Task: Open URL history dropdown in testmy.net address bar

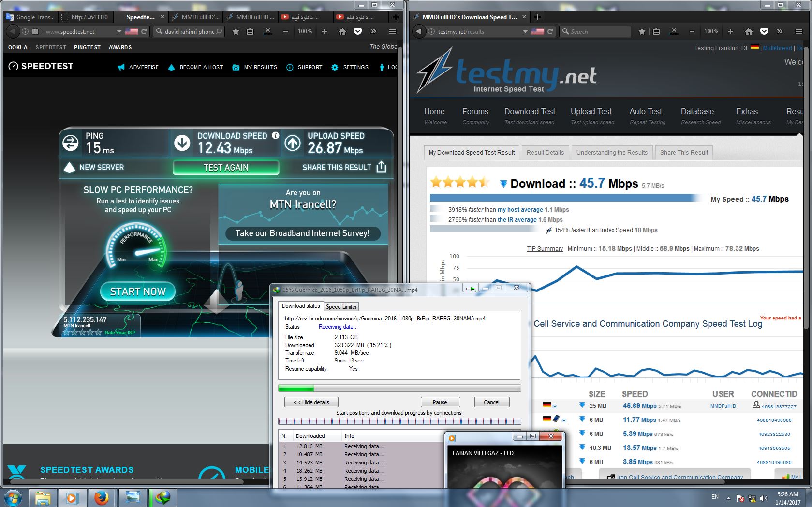Action: pyautogui.click(x=525, y=31)
